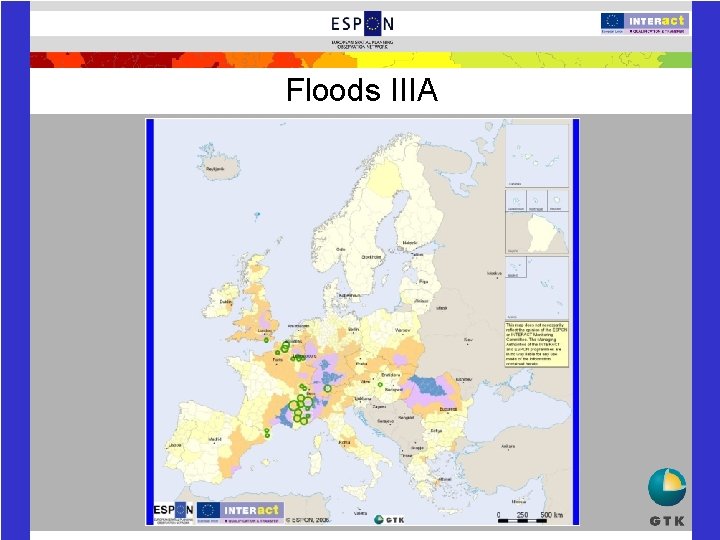Click the London city label
720x540 pixels.
pyautogui.click(x=265, y=331)
